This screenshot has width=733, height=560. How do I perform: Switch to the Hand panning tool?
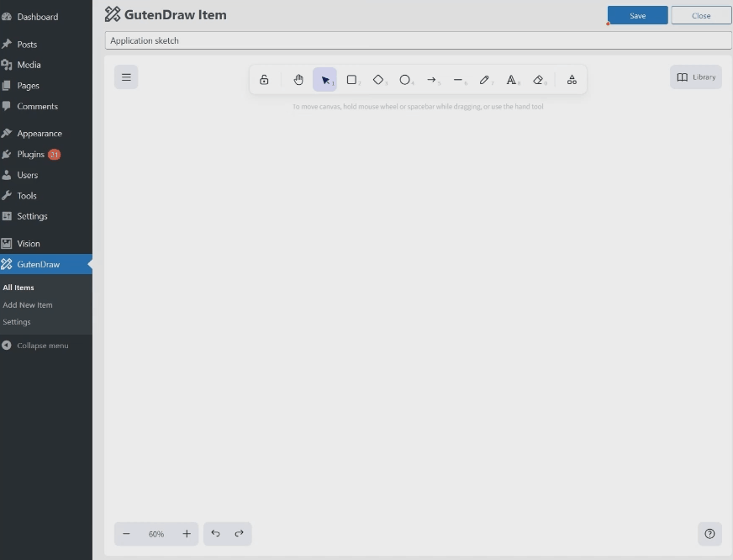point(298,79)
